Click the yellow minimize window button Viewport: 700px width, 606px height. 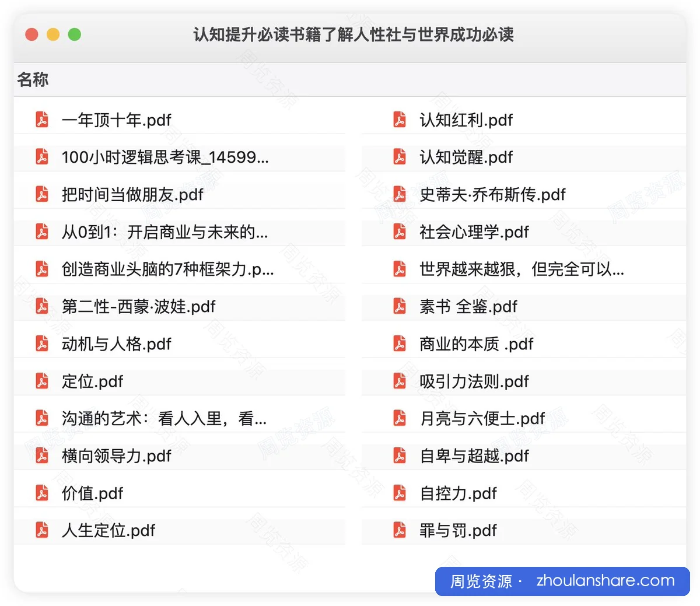(x=53, y=34)
